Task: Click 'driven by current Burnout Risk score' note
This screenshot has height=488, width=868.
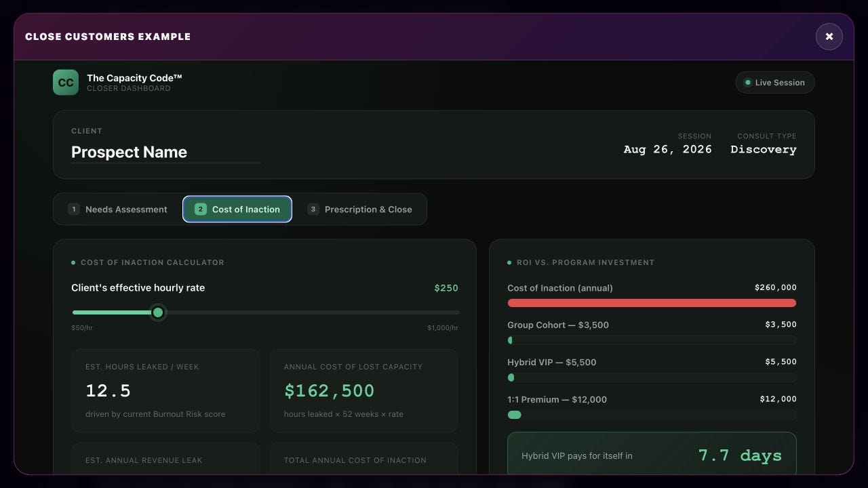Action: click(155, 414)
